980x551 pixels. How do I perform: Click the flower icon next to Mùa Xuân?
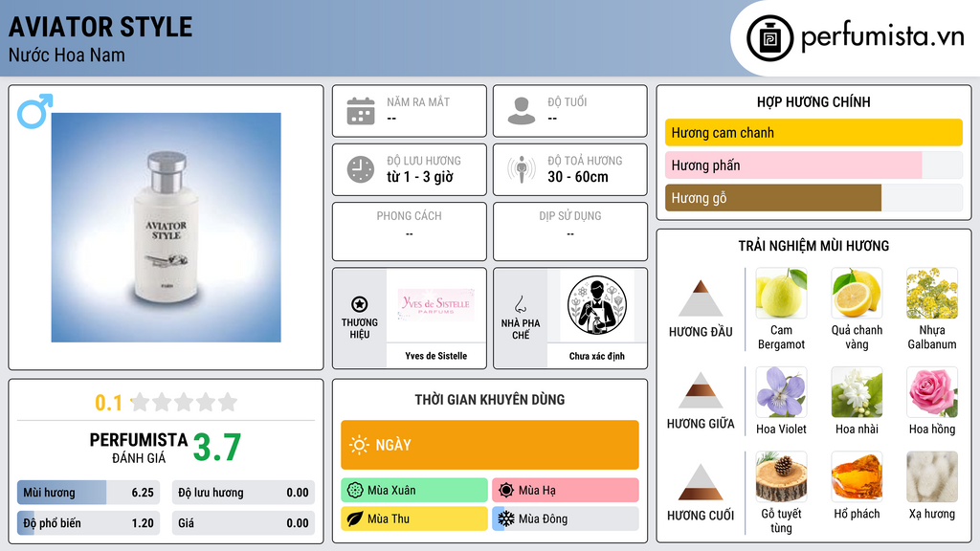(355, 491)
